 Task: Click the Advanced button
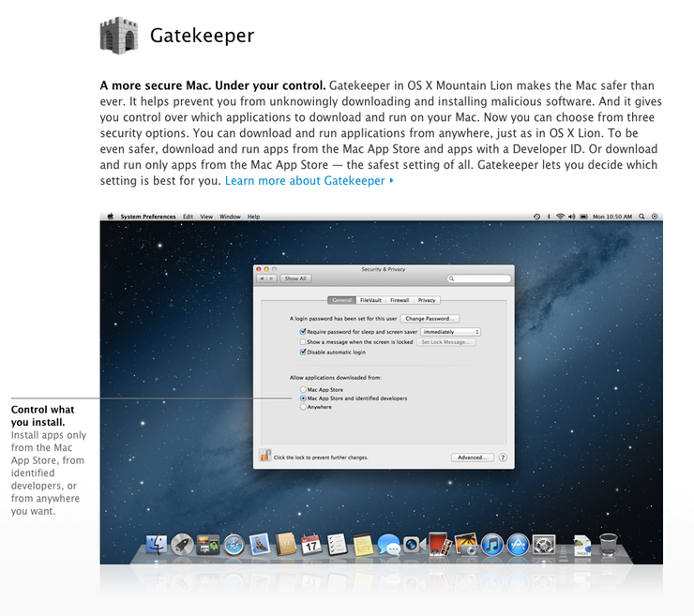(473, 458)
